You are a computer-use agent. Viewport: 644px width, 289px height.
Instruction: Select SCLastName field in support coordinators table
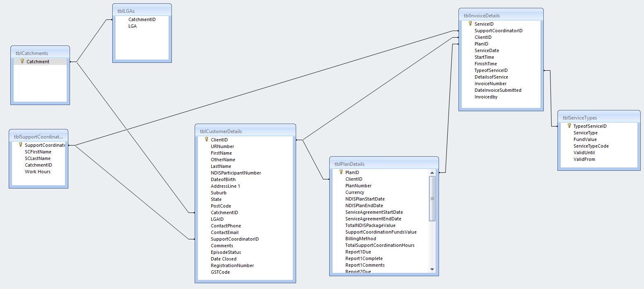38,158
